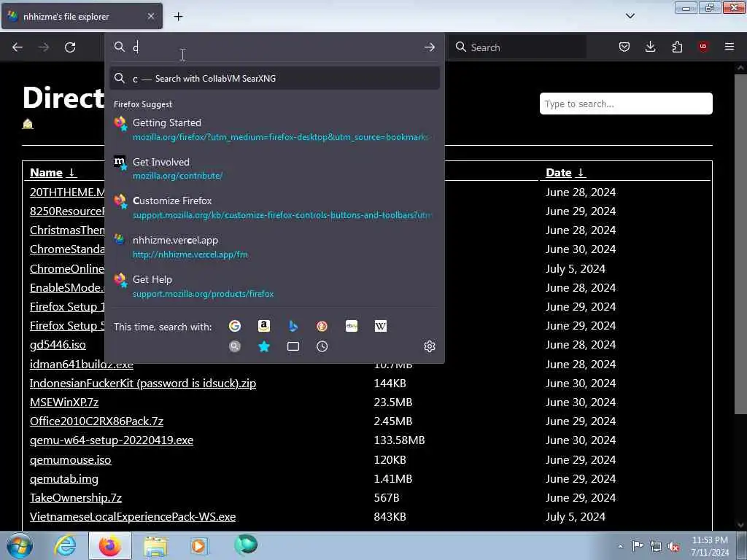Choose the Get Involved suggestion
The height and width of the screenshot is (560, 747).
pos(274,168)
